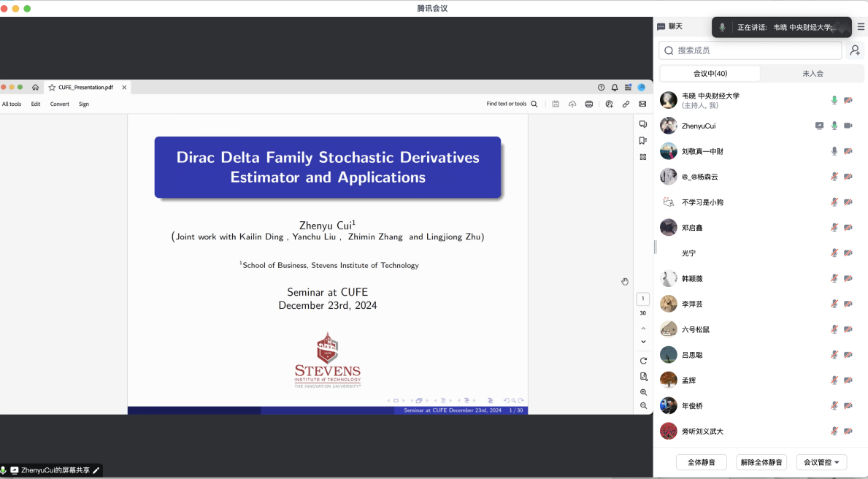
Task: Click the print icon in Acrobat toolbar
Action: 589,104
